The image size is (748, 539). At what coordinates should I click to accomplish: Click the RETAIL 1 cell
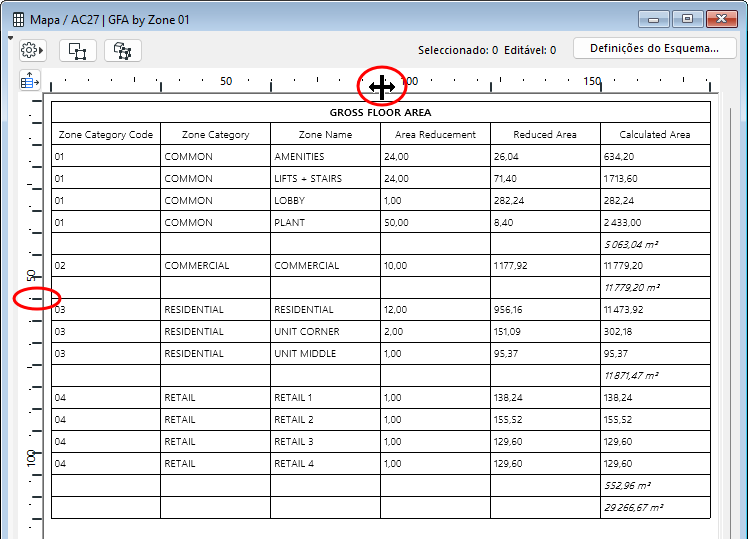(325, 397)
